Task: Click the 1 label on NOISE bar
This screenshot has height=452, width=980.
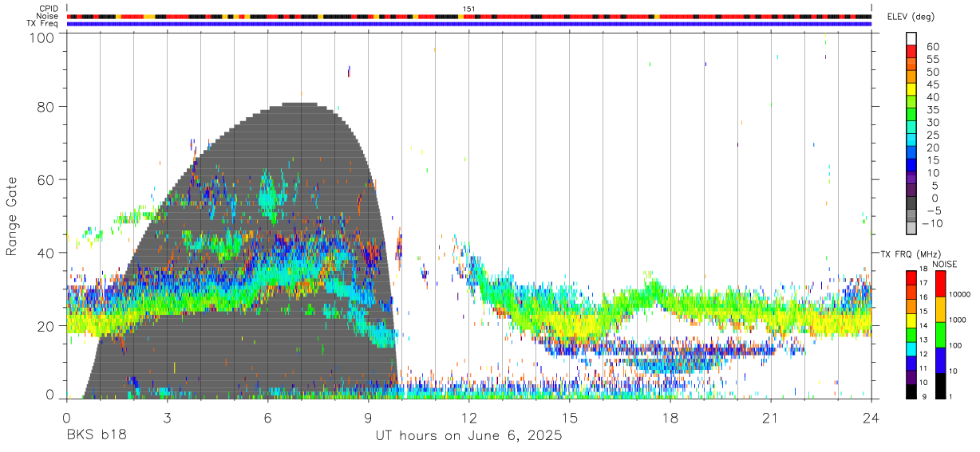Action: point(949,396)
